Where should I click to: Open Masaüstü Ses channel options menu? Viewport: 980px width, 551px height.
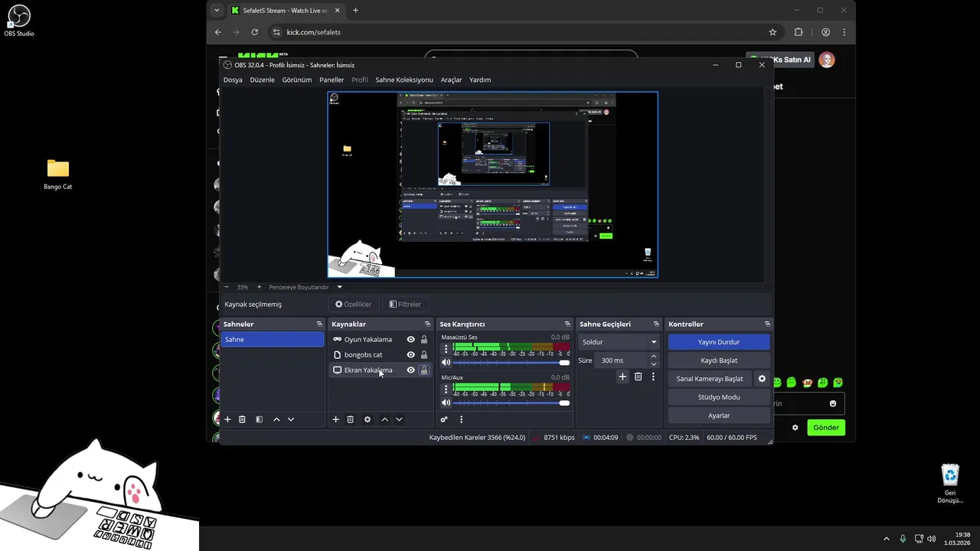(446, 349)
